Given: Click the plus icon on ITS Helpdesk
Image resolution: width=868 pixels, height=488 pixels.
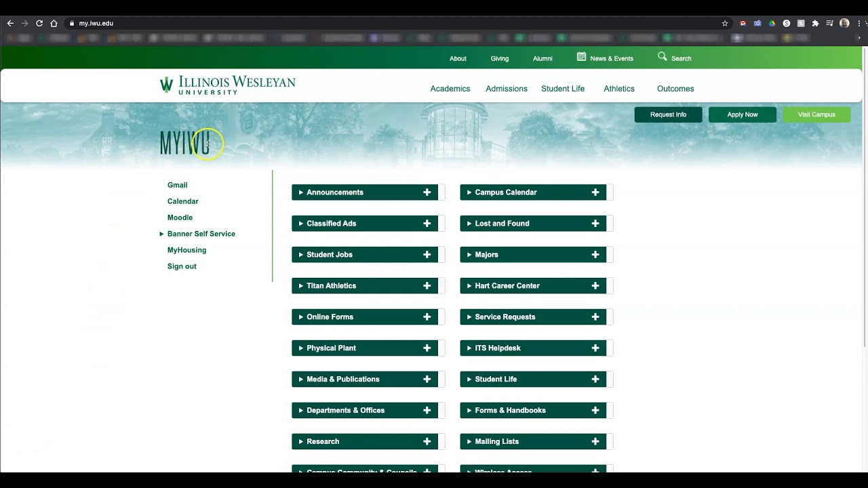Looking at the screenshot, I should pyautogui.click(x=595, y=348).
